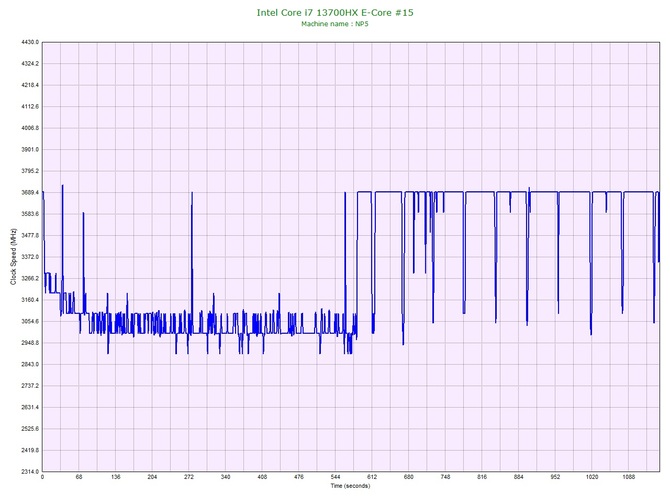Click the x-axis tick label 884
This screenshot has width=670, height=503.
(x=519, y=477)
